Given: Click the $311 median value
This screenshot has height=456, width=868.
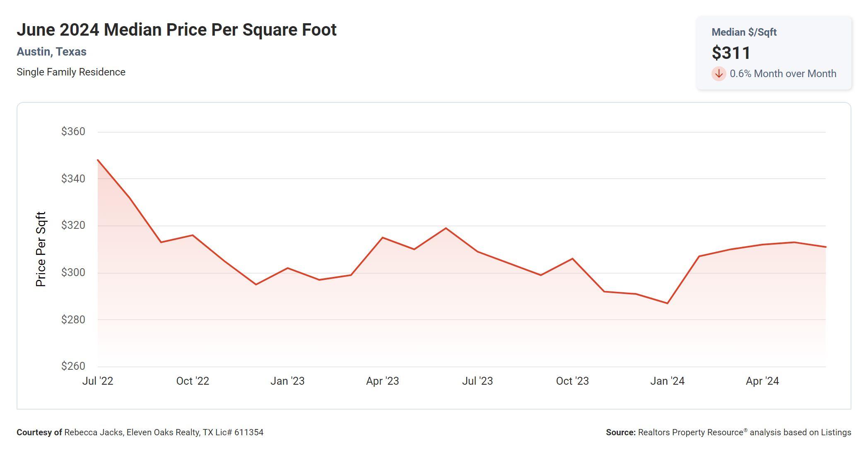Looking at the screenshot, I should click(x=731, y=53).
